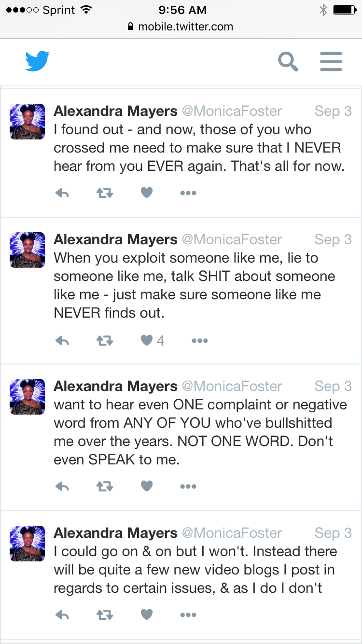Open more options on "I found out" tweet
362x644 pixels.
click(188, 193)
